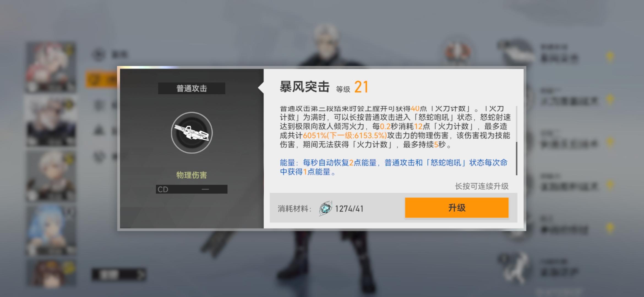Choose the white-haired character portrait
Image resolution: width=644 pixels, height=297 pixels.
51,176
